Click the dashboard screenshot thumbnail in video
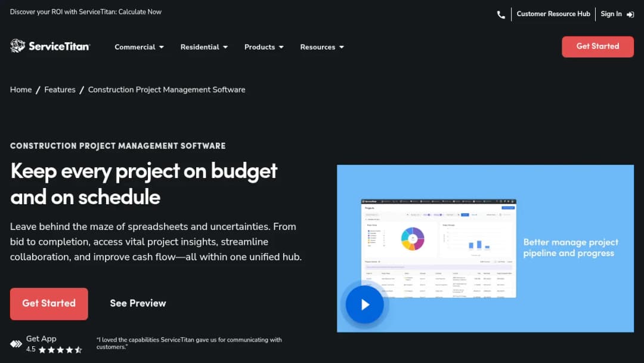This screenshot has height=363, width=644. pos(438,248)
